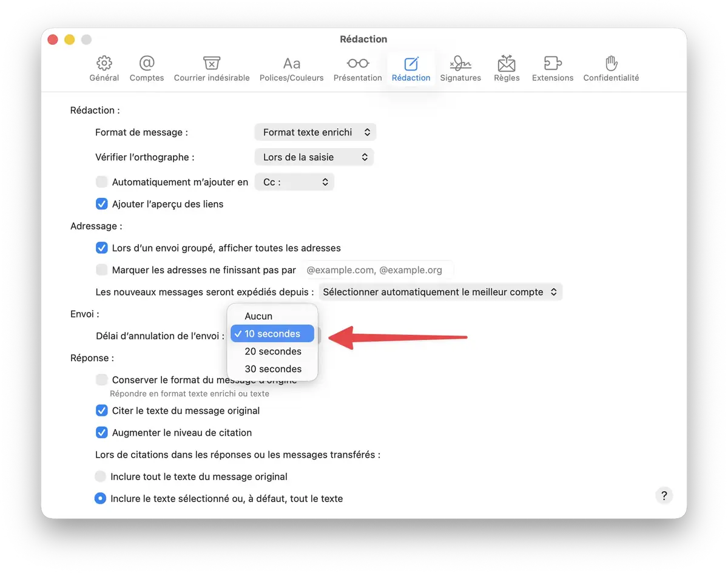This screenshot has height=573, width=728.
Task: Click the help question mark button
Action: 664,495
